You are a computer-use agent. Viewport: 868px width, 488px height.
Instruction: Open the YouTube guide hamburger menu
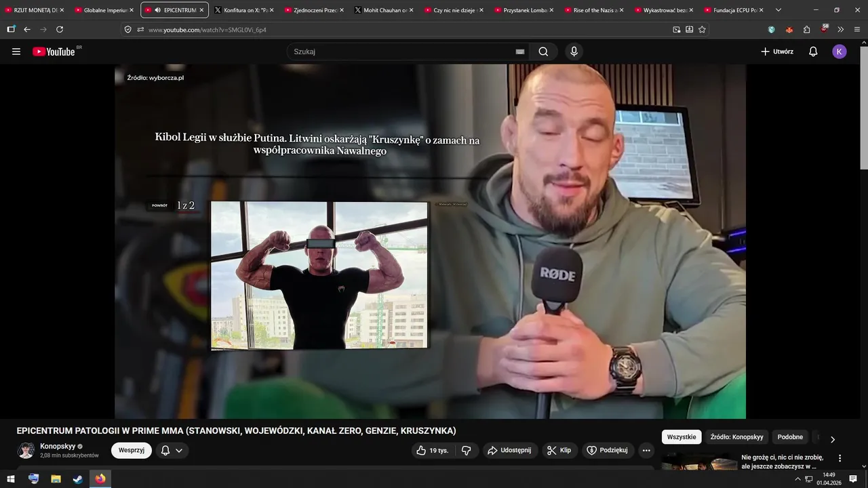16,52
